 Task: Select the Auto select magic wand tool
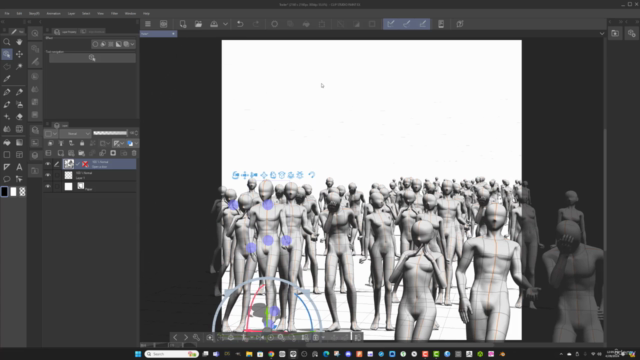[x=19, y=66]
